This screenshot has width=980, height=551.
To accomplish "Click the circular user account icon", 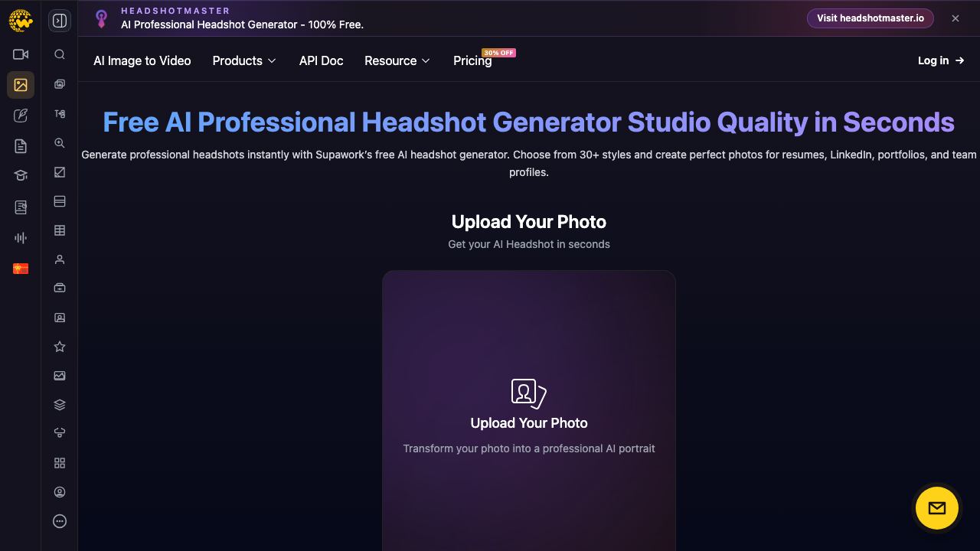I will [60, 492].
